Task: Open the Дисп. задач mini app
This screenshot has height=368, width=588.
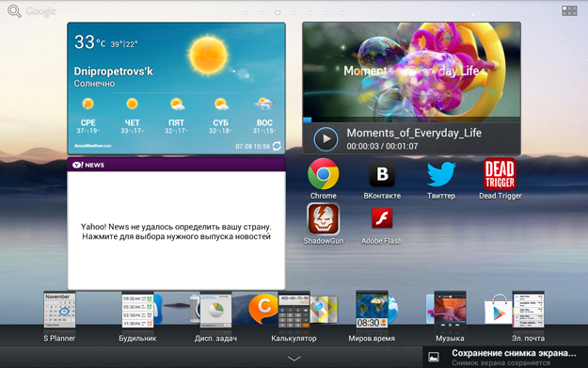Action: click(x=215, y=316)
